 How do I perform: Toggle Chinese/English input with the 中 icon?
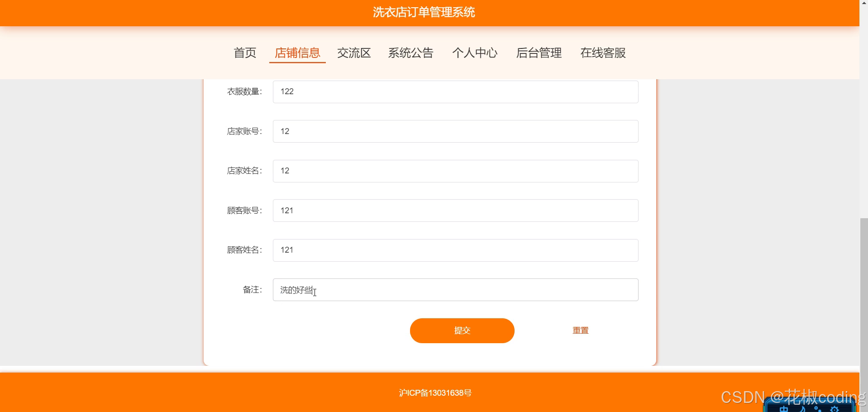(784, 409)
